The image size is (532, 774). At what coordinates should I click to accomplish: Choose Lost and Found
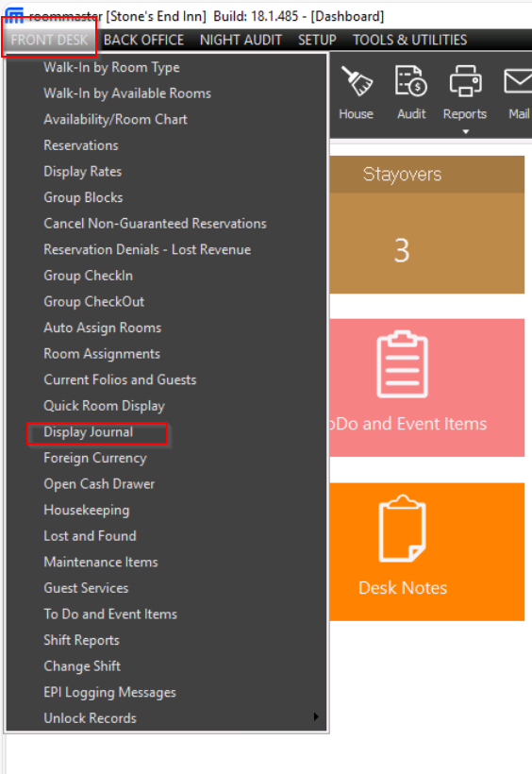coord(90,536)
